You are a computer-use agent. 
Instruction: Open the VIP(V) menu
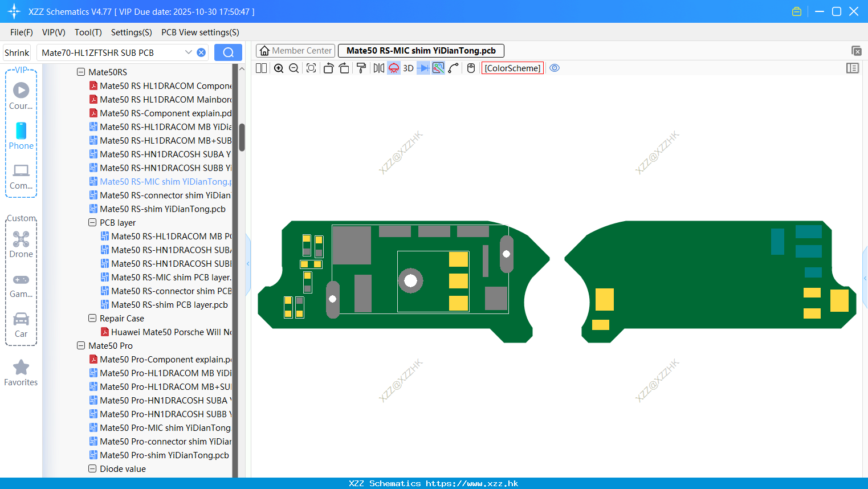54,32
